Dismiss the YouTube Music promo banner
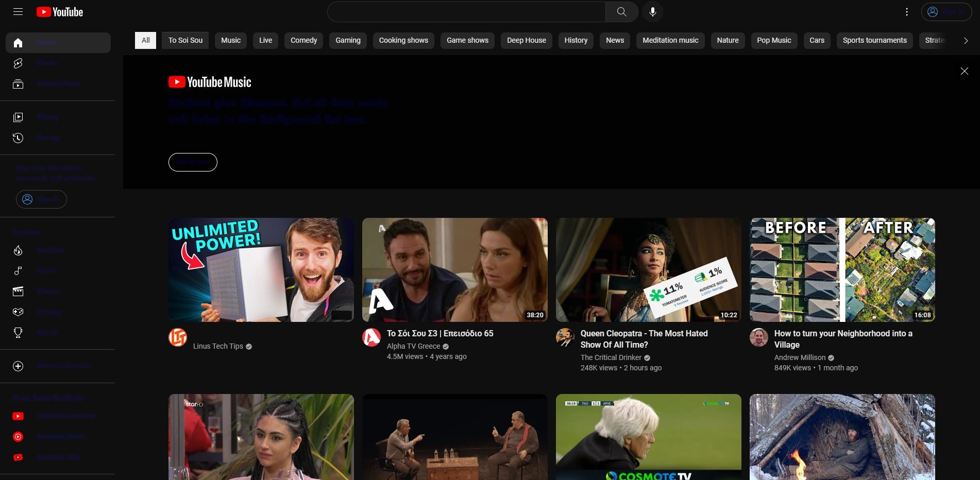The image size is (980, 480). point(965,71)
